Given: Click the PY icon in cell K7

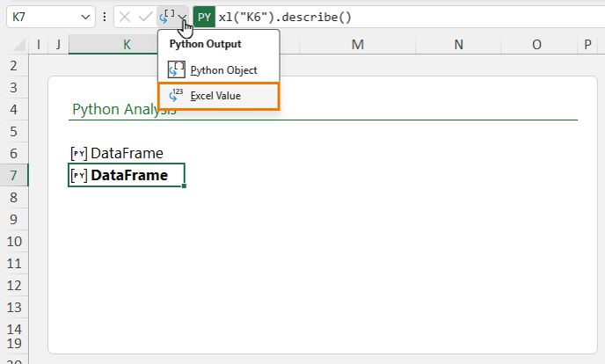Looking at the screenshot, I should pos(79,176).
